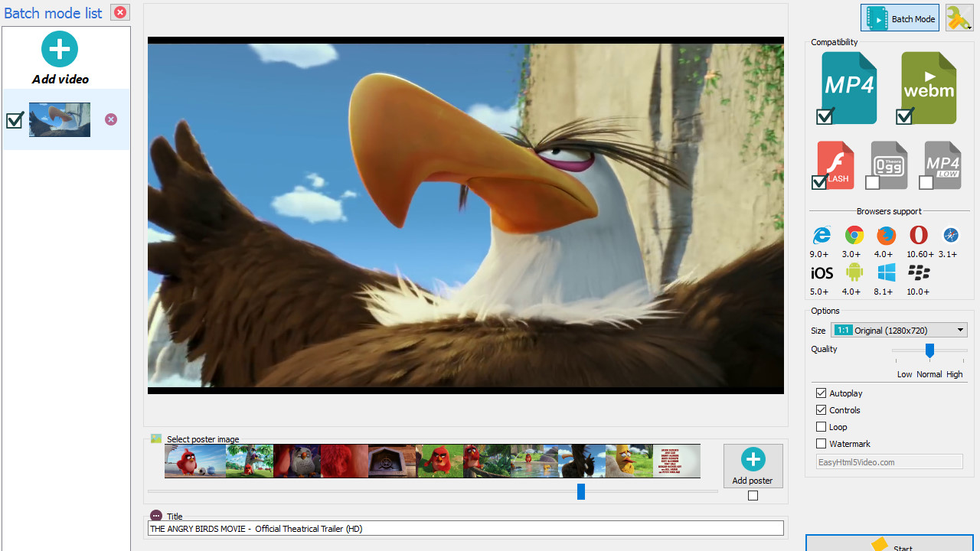Screen dimensions: 980x551
Task: Open the Size dropdown Original (1280x720)
Action: coord(899,330)
